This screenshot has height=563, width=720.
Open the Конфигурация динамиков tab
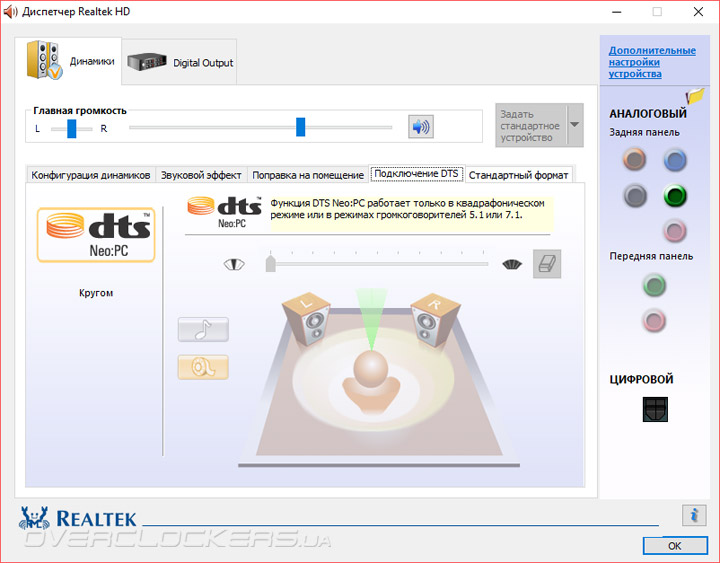click(91, 175)
